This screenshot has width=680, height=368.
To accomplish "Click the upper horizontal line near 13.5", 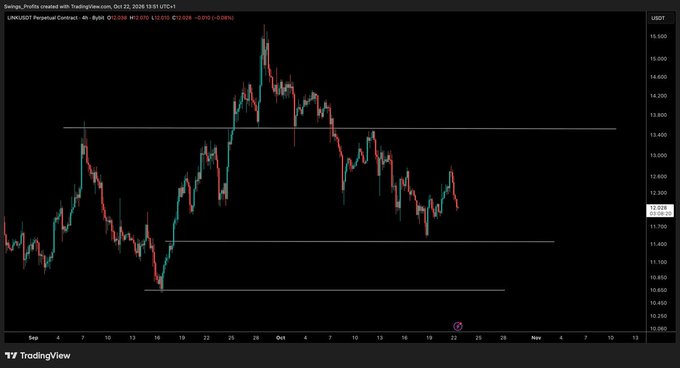I will pyautogui.click(x=340, y=128).
